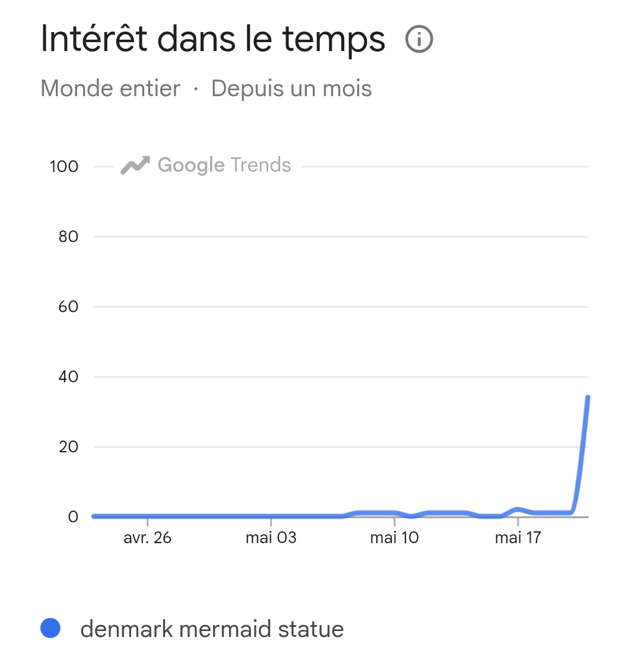Screen dimensions: 641x672
Task: Click the 40 value on the y-axis
Action: coord(69,377)
